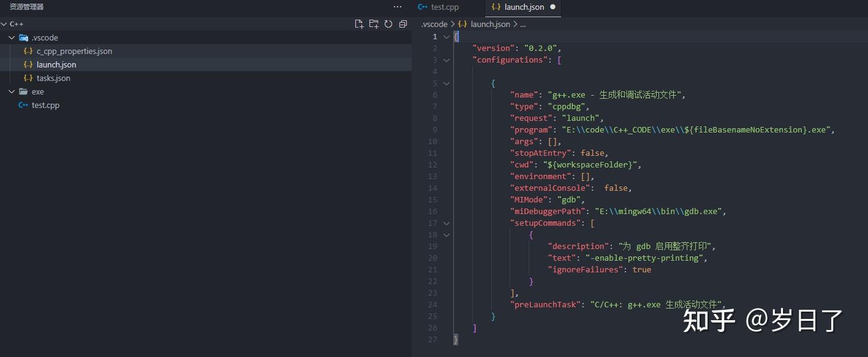Click .vscode in the breadcrumb path

434,24
